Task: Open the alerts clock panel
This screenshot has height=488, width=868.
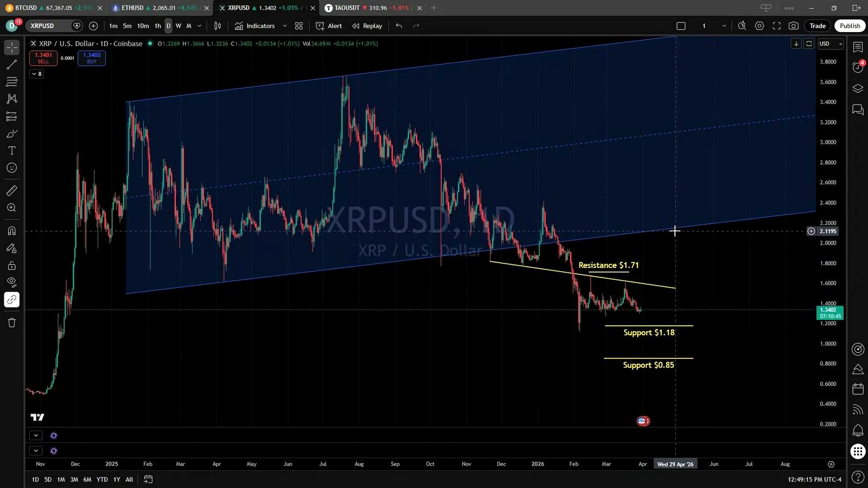Action: point(858,67)
